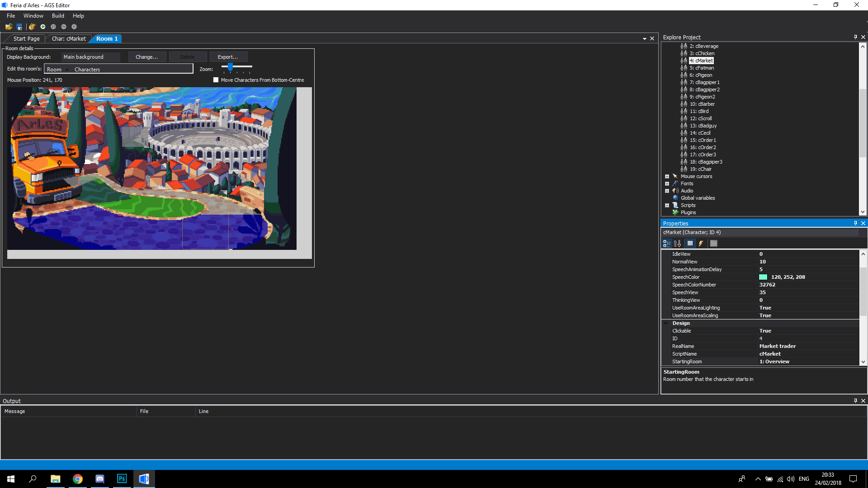
Task: Switch to the Start Page tab
Action: pyautogui.click(x=26, y=39)
